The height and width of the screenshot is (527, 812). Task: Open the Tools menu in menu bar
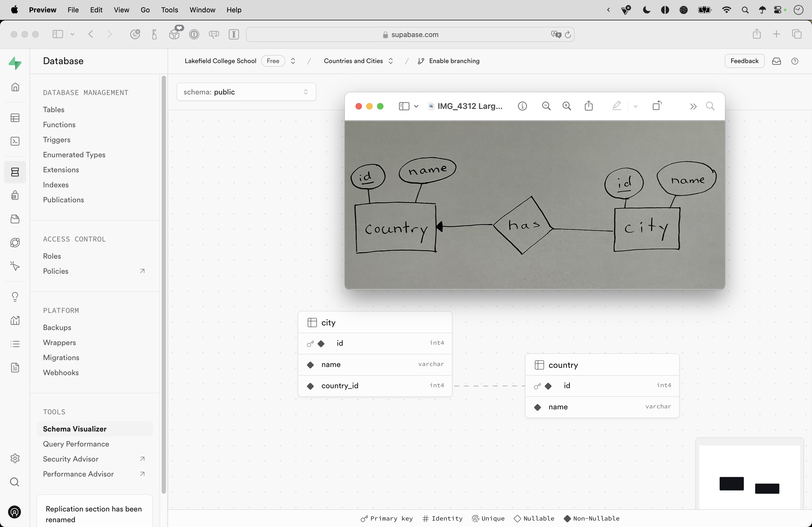169,10
